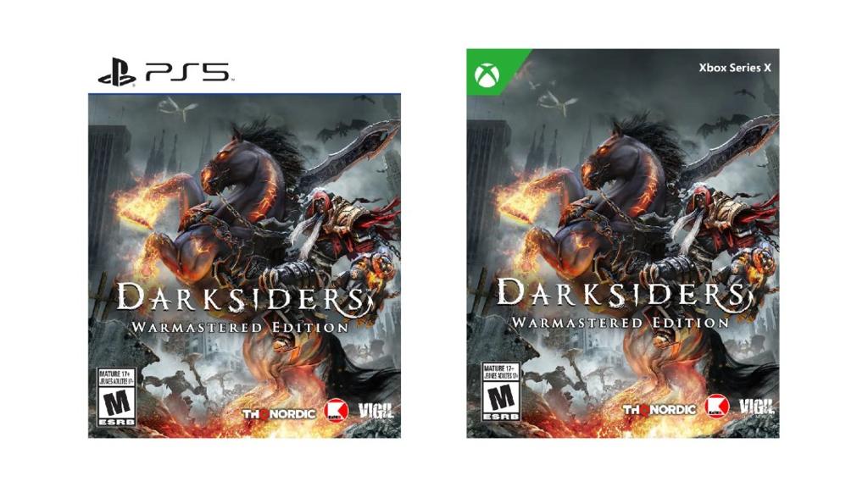This screenshot has height=487, width=868.
Task: Select the Darksiders title on Xbox cover
Action: coord(624,294)
